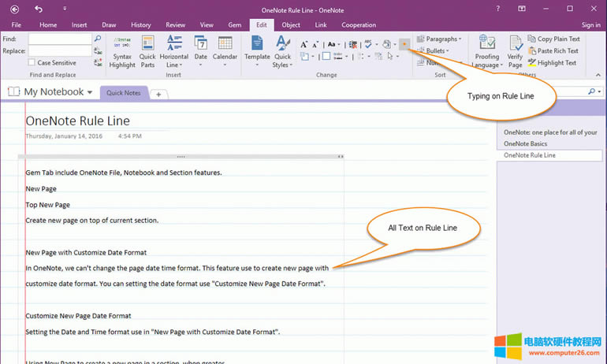Open the Template dropdown
Screen dimensions: 607x364
click(257, 50)
